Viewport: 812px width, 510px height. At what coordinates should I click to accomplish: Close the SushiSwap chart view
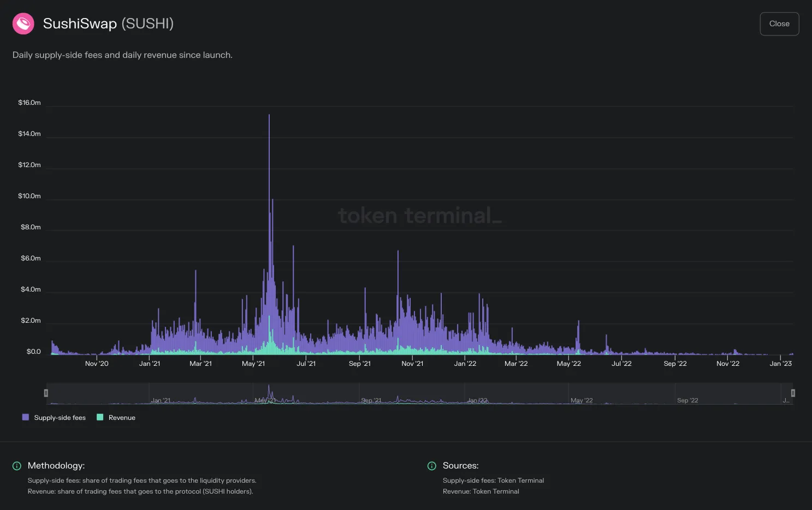779,23
